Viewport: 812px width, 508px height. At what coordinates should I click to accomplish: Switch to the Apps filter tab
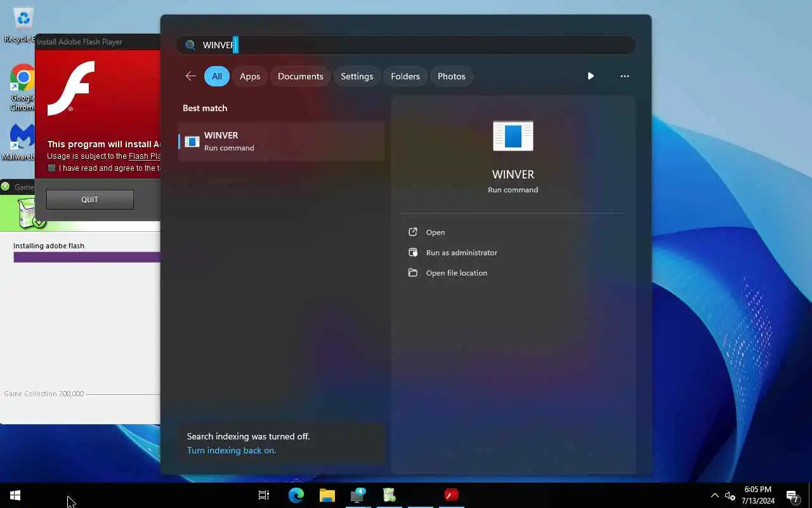click(250, 76)
